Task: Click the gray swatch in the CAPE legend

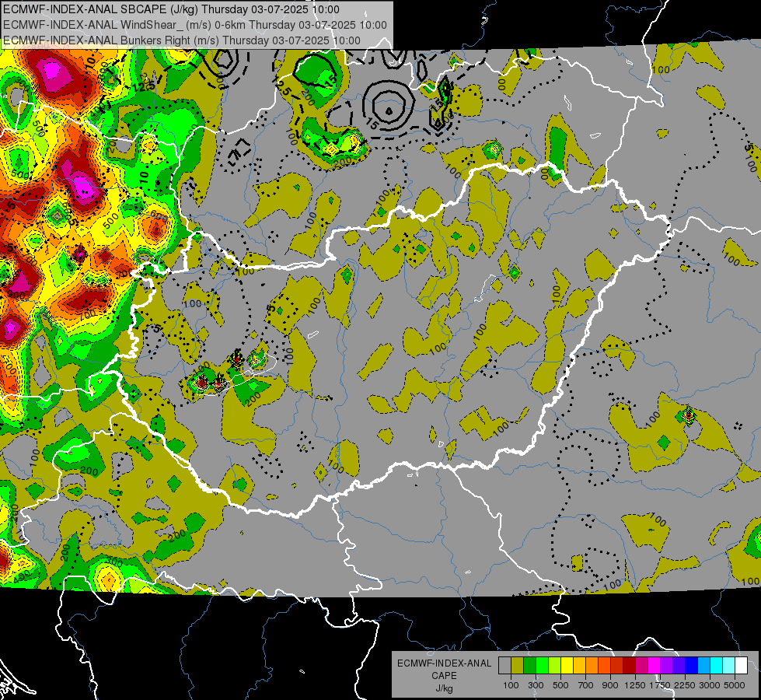Action: tap(504, 665)
